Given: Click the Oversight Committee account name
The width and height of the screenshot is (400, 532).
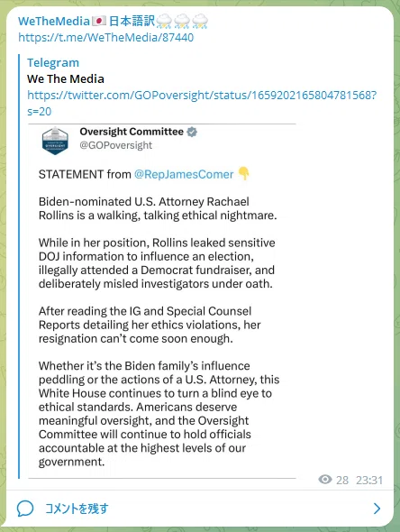Looking at the screenshot, I should (132, 132).
